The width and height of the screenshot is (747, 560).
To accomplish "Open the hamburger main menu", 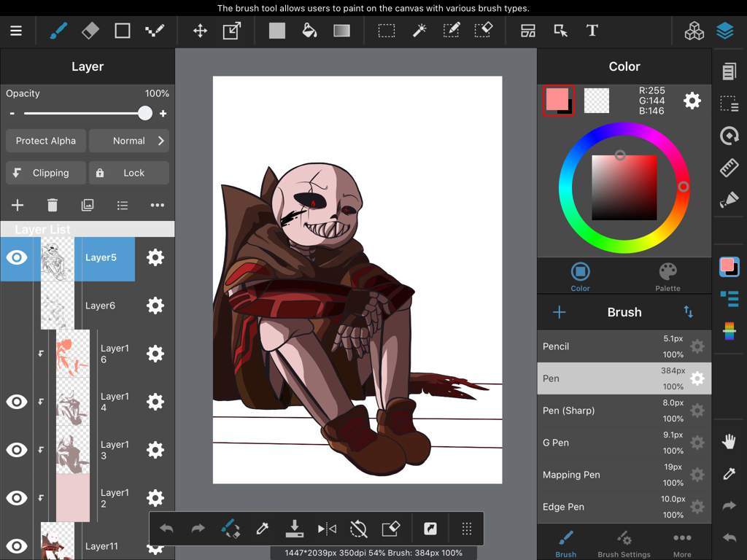I will pos(16,31).
